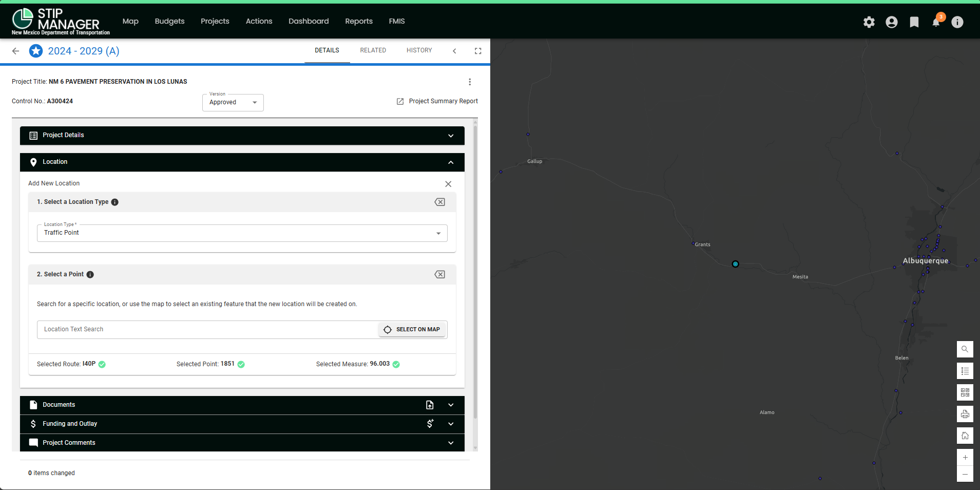The image size is (980, 490).
Task: Open the map basemap gallery tool
Action: (x=965, y=392)
